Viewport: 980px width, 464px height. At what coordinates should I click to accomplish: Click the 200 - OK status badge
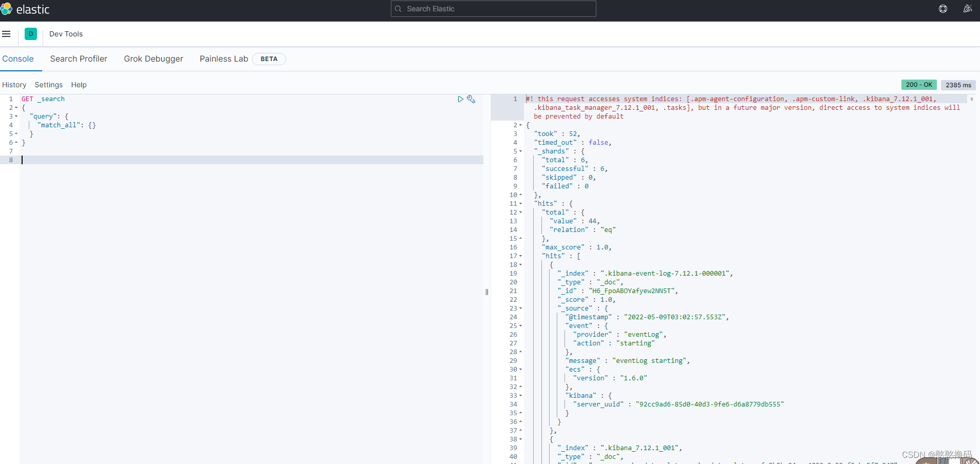[919, 85]
